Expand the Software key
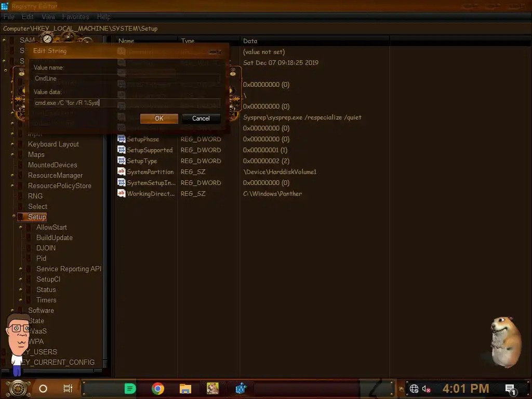532x399 pixels. [12, 310]
